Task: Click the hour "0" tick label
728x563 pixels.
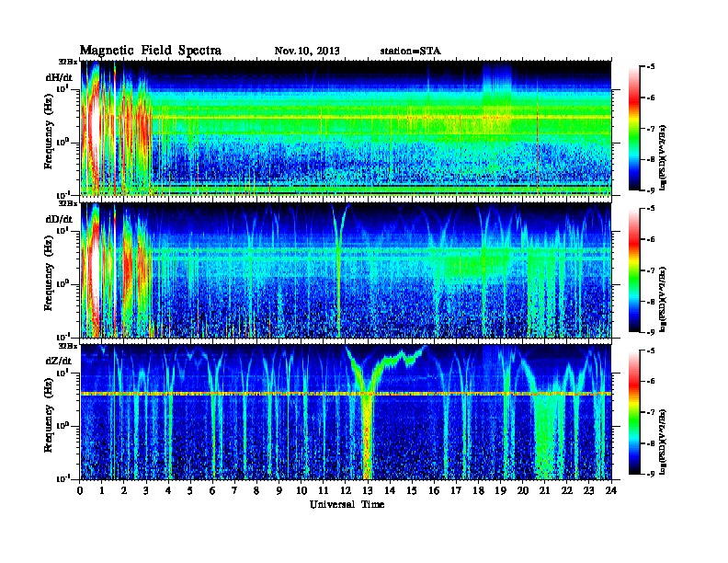Action: (x=80, y=490)
